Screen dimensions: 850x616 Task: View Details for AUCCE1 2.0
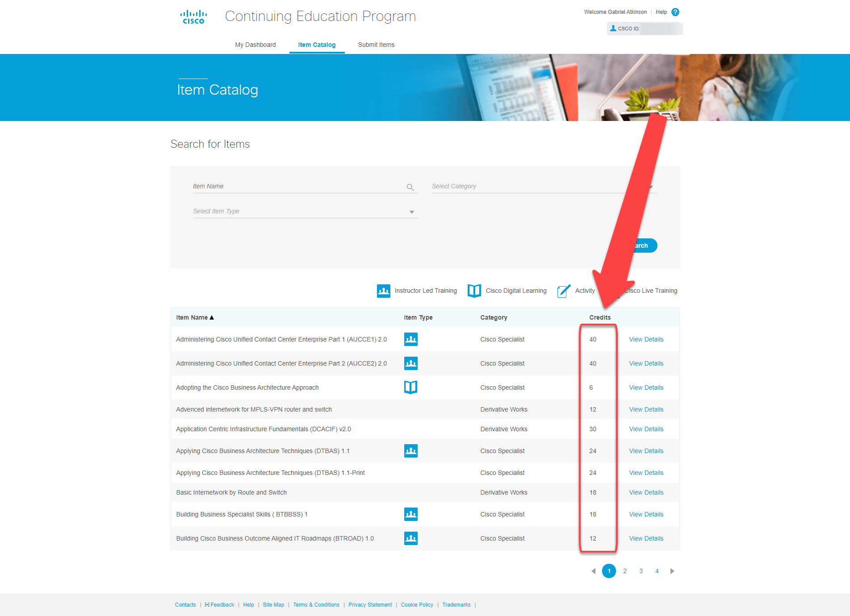(646, 339)
